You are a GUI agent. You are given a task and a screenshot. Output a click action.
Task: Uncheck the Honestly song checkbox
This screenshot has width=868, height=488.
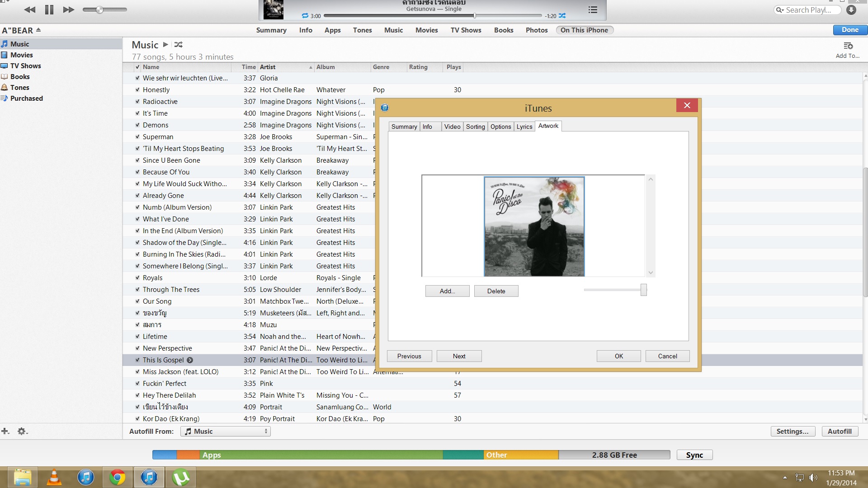[137, 90]
